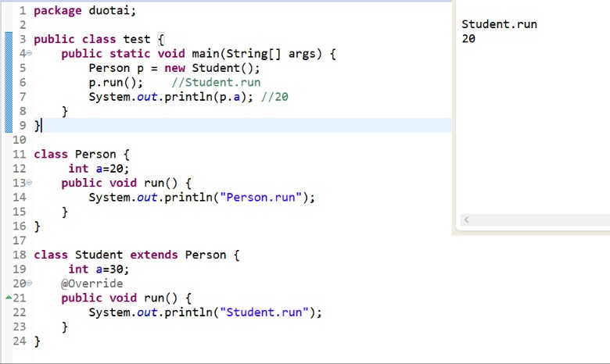Click line number 24 in the gutter
610x364 pixels.
point(19,341)
